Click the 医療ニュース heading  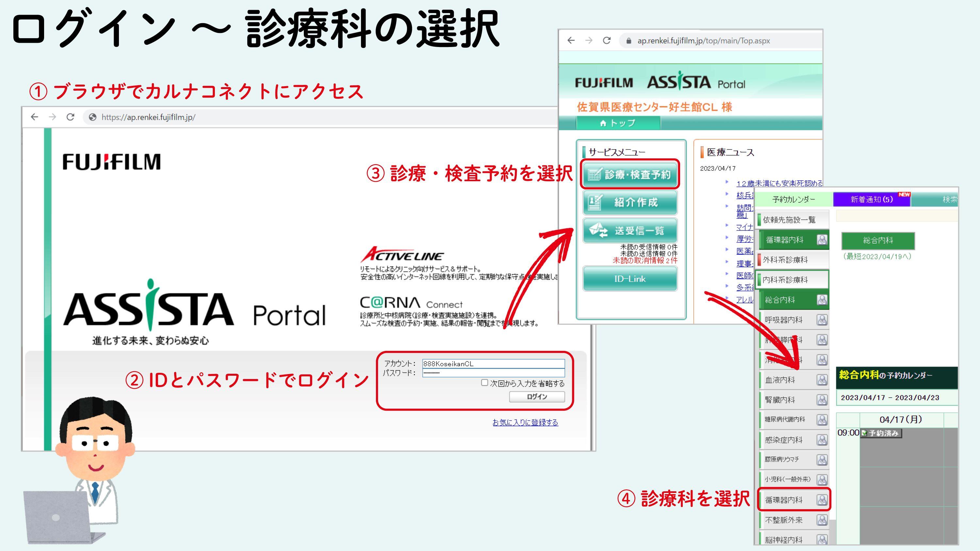tap(730, 152)
